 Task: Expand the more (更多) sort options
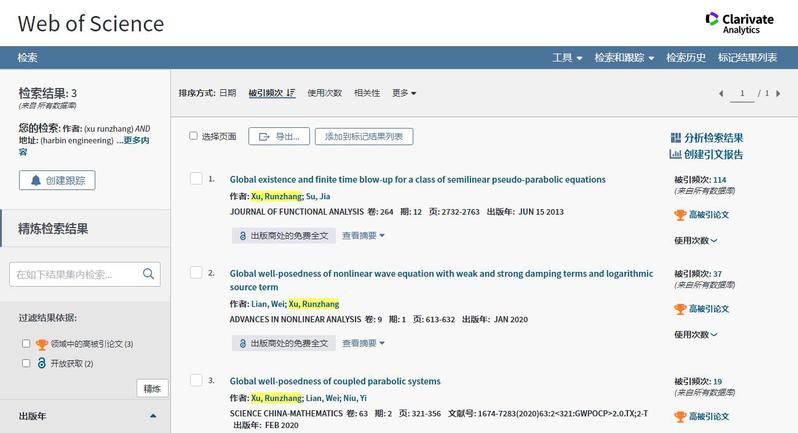point(404,93)
